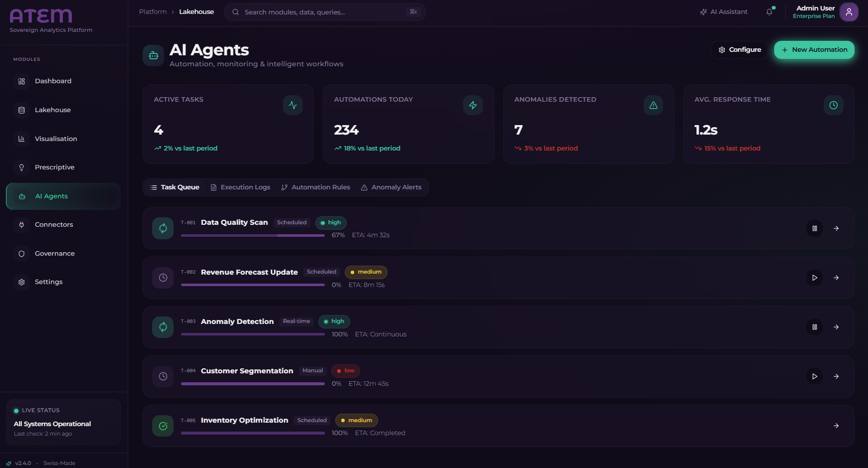Click the Avg. Response Time clock icon
This screenshot has width=868, height=468.
(x=833, y=105)
